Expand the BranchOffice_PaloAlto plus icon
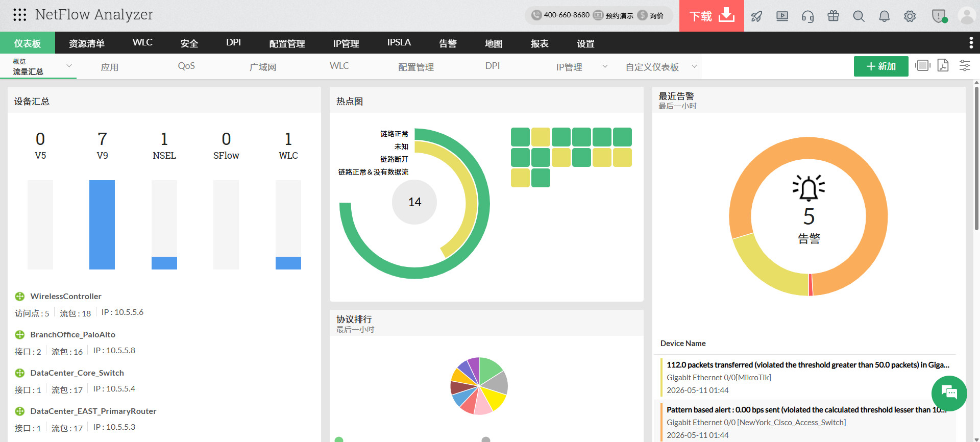Screen dimensions: 980x442 point(20,335)
